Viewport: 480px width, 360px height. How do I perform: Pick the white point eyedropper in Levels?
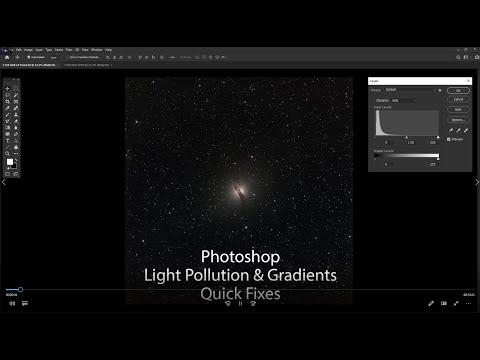466,130
